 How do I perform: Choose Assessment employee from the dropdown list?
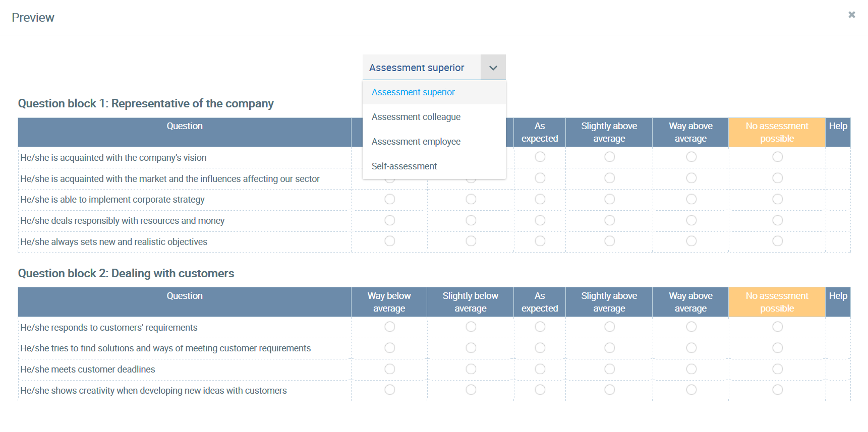[434, 142]
